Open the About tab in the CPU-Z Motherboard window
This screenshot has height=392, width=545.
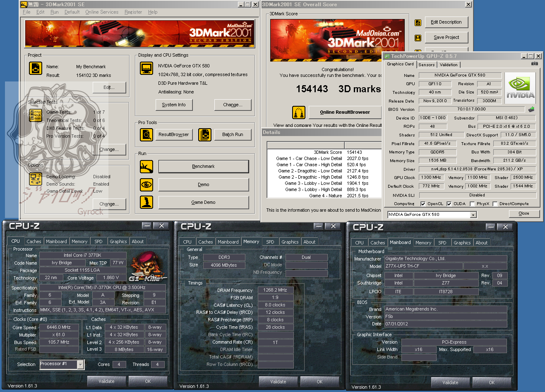[x=481, y=243]
